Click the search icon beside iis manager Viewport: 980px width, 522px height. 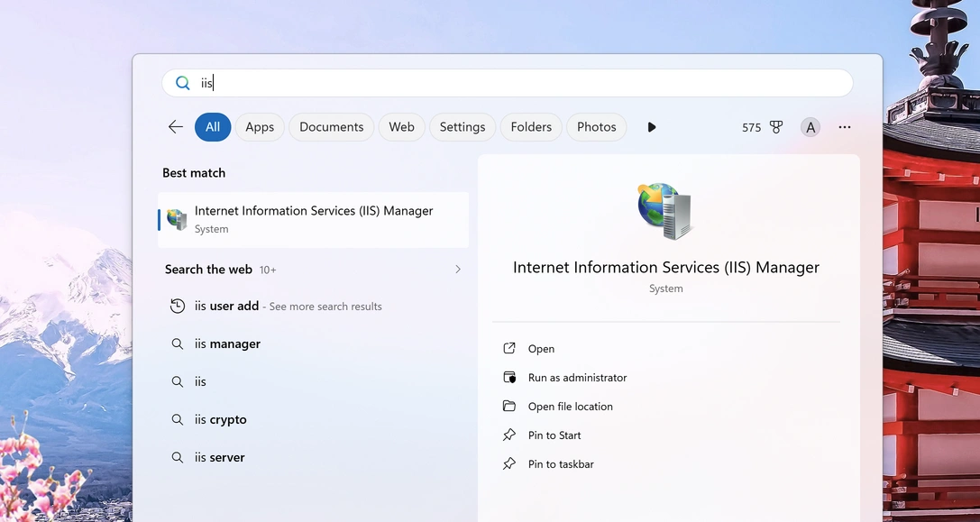tap(178, 343)
